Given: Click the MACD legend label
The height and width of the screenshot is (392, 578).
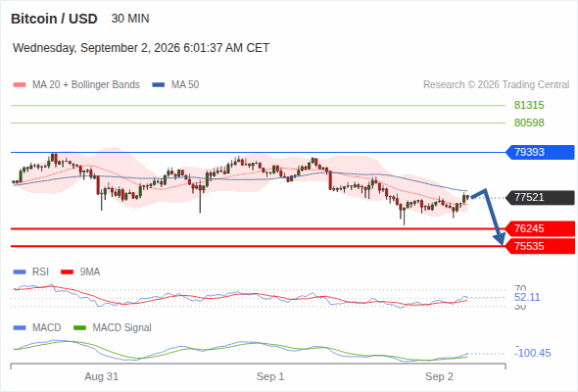Looking at the screenshot, I should coord(46,328).
